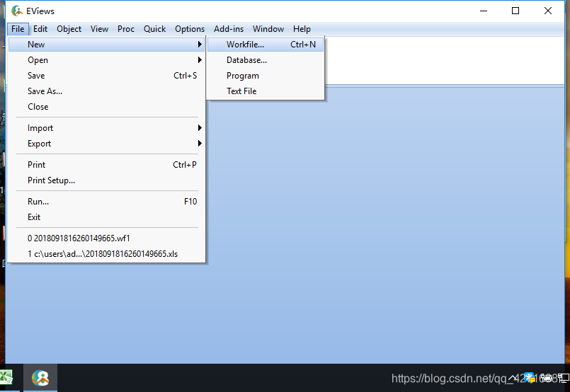Open Print Setup...
Viewport: 570px width, 392px height.
[x=107, y=180]
